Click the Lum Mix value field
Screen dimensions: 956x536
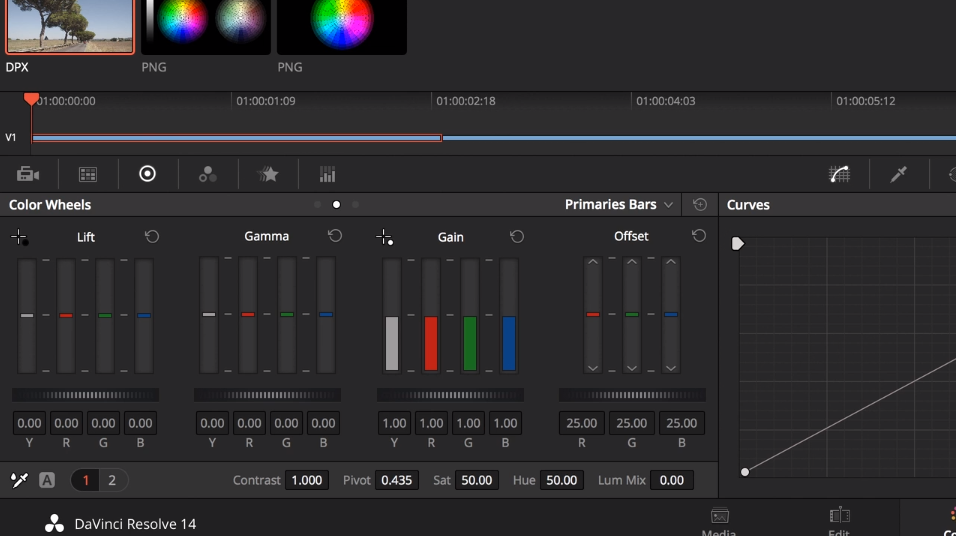[x=672, y=481]
